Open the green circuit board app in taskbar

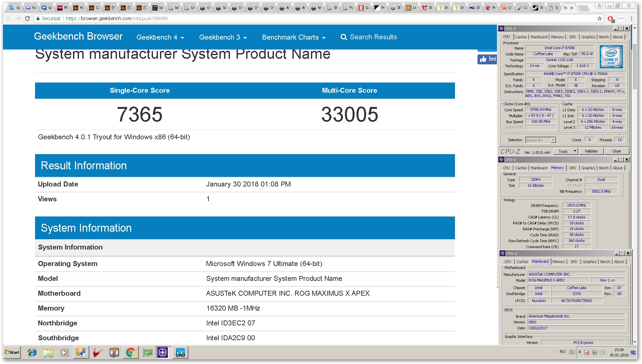coord(147,352)
